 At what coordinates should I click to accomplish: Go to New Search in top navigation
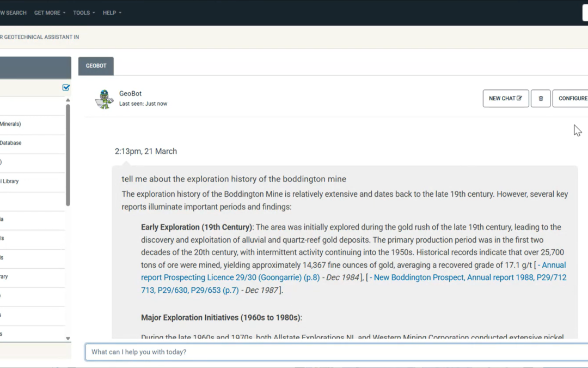coord(13,13)
